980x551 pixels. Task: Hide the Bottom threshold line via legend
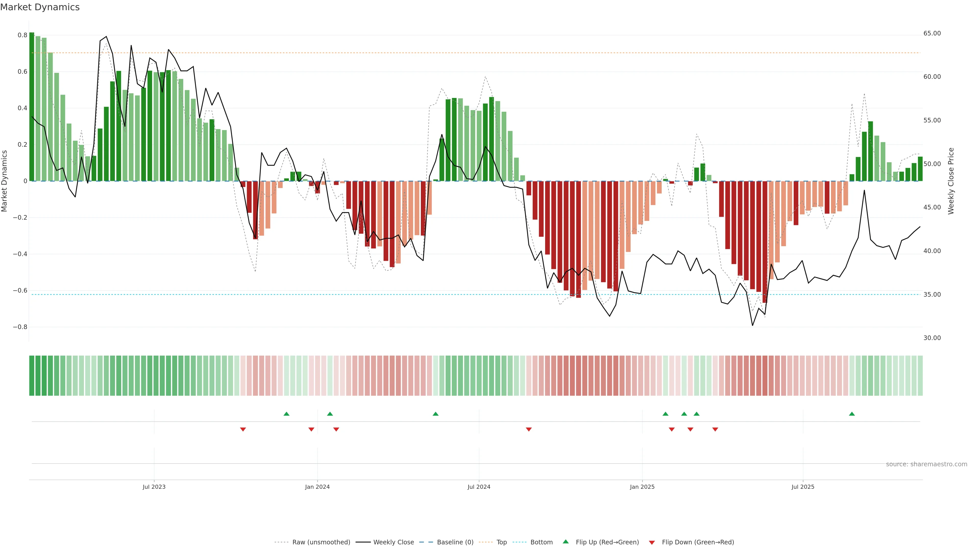point(541,542)
